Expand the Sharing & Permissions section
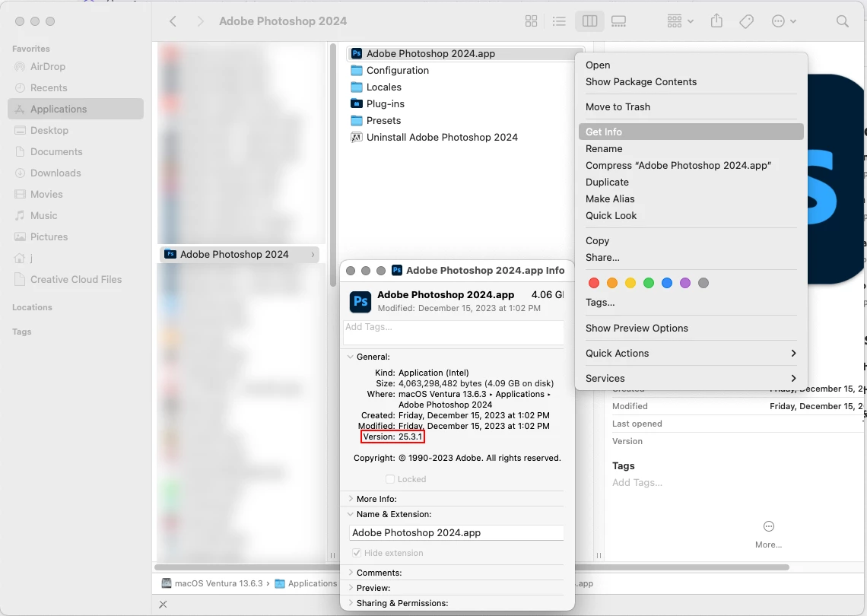The image size is (867, 616). (x=350, y=603)
